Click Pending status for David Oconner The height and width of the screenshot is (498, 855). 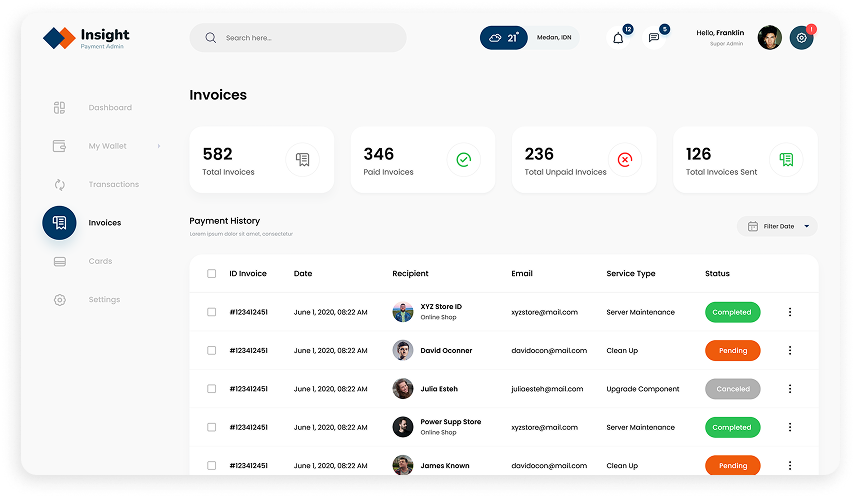click(x=732, y=350)
